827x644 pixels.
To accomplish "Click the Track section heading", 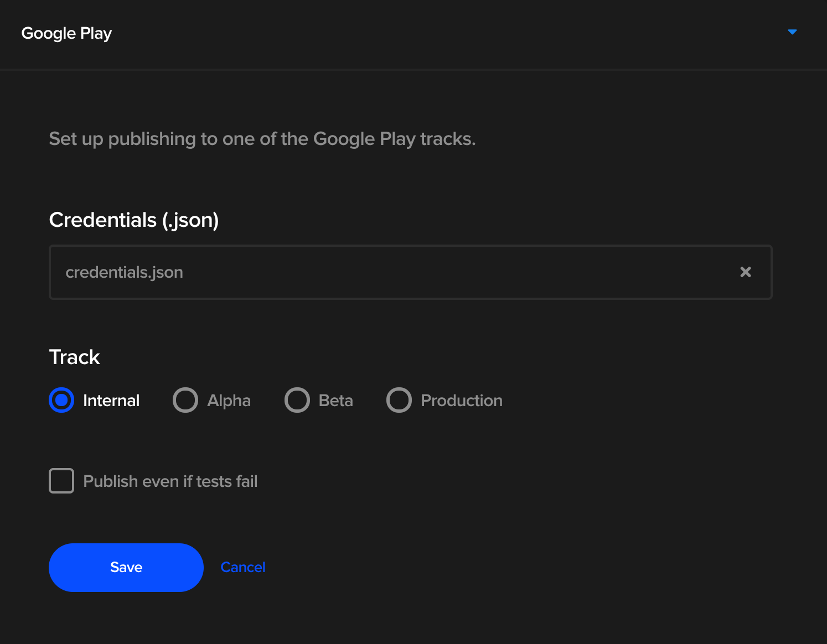I will 75,357.
